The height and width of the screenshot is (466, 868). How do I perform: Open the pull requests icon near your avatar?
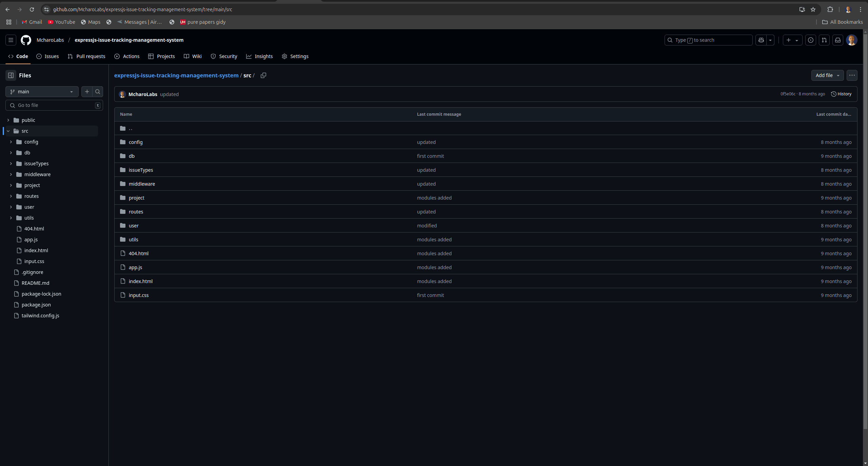824,40
